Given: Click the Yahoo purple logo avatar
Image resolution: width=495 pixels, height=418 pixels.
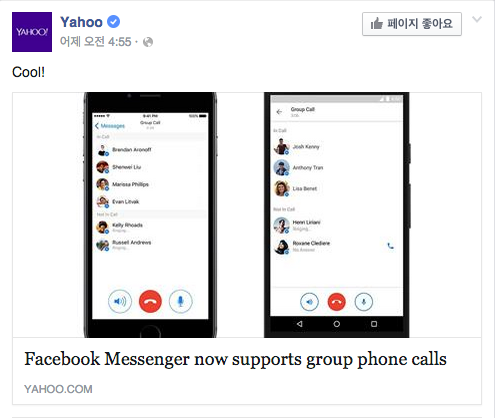Looking at the screenshot, I should pyautogui.click(x=32, y=32).
